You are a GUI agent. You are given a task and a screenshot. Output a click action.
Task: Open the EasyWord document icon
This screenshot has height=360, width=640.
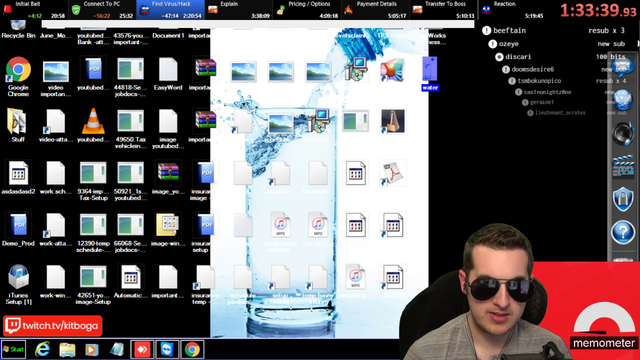pos(168,74)
